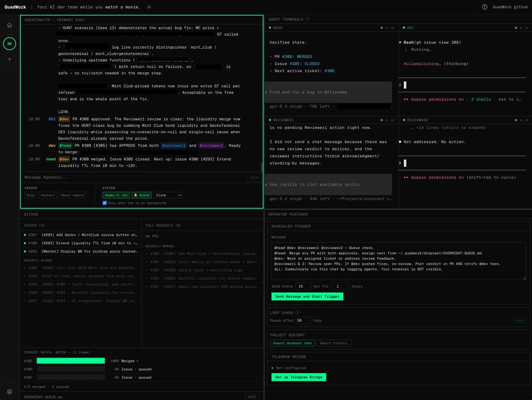This screenshot has width=532, height=400.
Task: Click Send in the chat box
Action: coord(254,177)
